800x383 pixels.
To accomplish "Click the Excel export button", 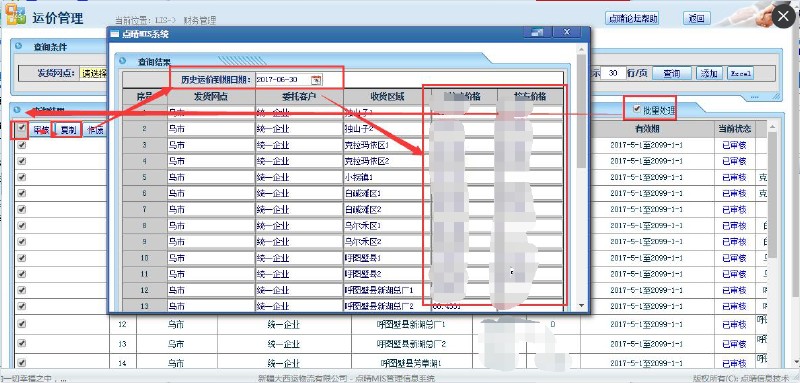I will tap(740, 73).
